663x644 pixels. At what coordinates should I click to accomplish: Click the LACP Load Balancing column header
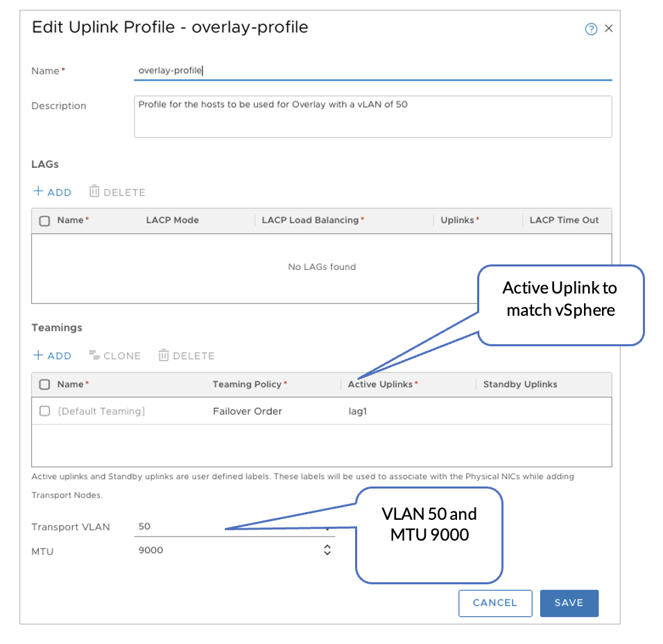click(312, 221)
